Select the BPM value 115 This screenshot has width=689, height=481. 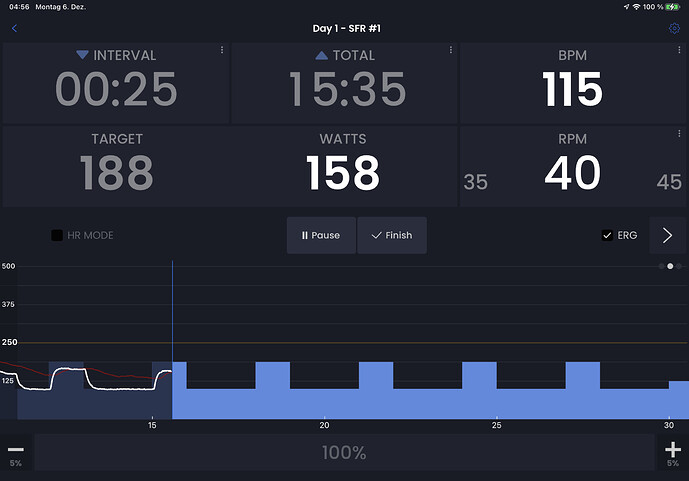(573, 89)
